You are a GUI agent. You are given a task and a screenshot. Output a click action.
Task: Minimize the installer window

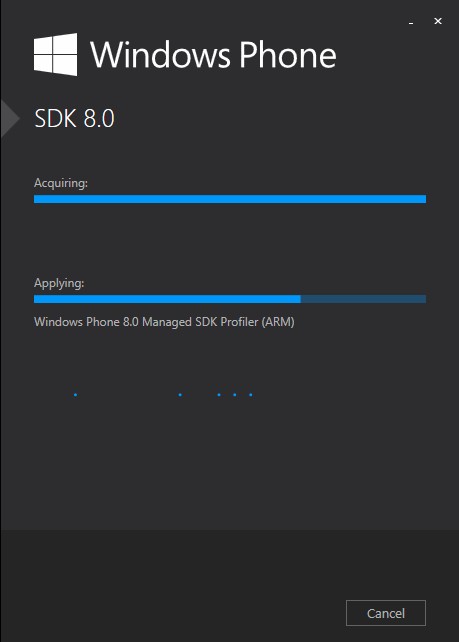click(x=411, y=23)
